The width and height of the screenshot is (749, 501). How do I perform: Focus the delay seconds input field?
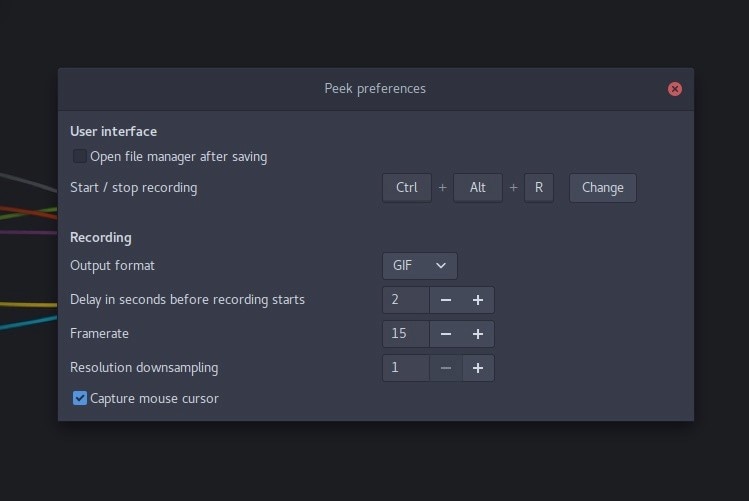[x=406, y=300]
